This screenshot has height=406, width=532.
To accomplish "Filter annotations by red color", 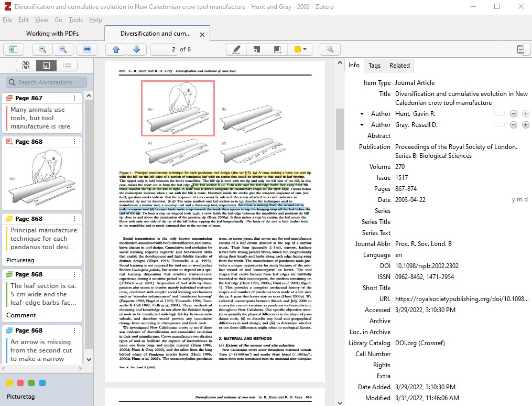I will (x=20, y=383).
